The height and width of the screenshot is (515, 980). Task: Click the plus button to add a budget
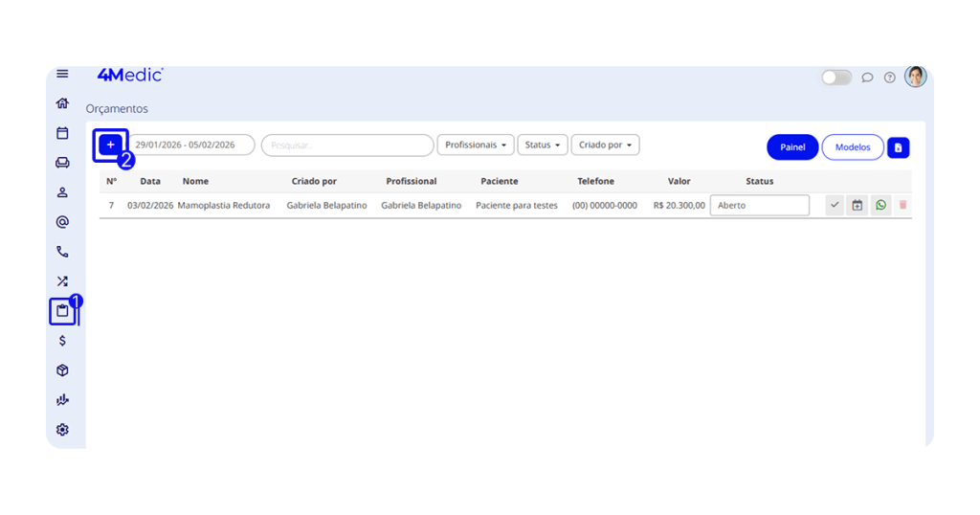click(110, 146)
